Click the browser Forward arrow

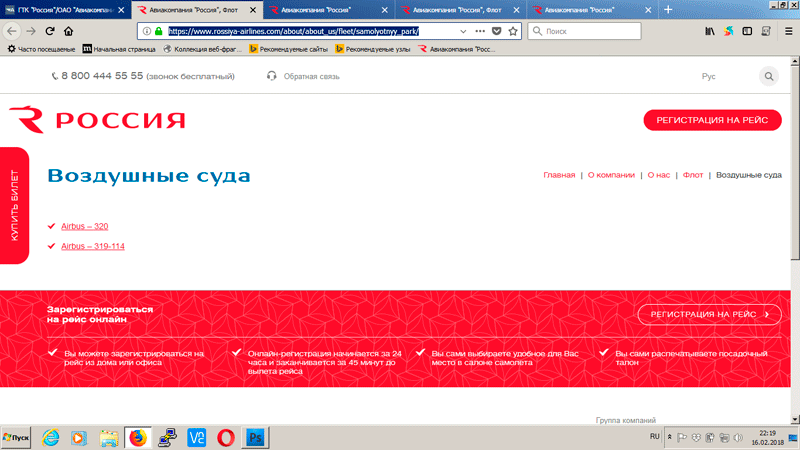pos(31,31)
